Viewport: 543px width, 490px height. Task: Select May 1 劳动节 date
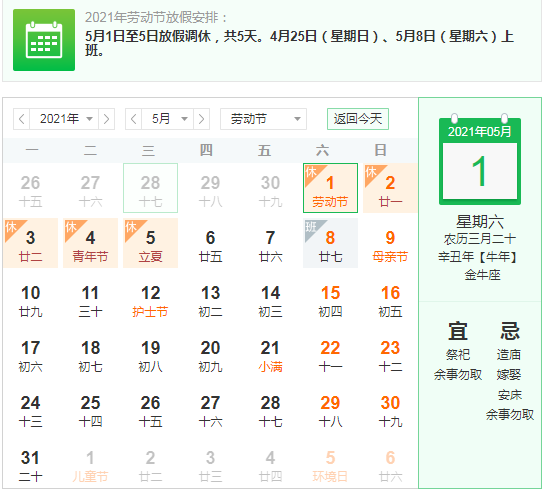pyautogui.click(x=330, y=188)
